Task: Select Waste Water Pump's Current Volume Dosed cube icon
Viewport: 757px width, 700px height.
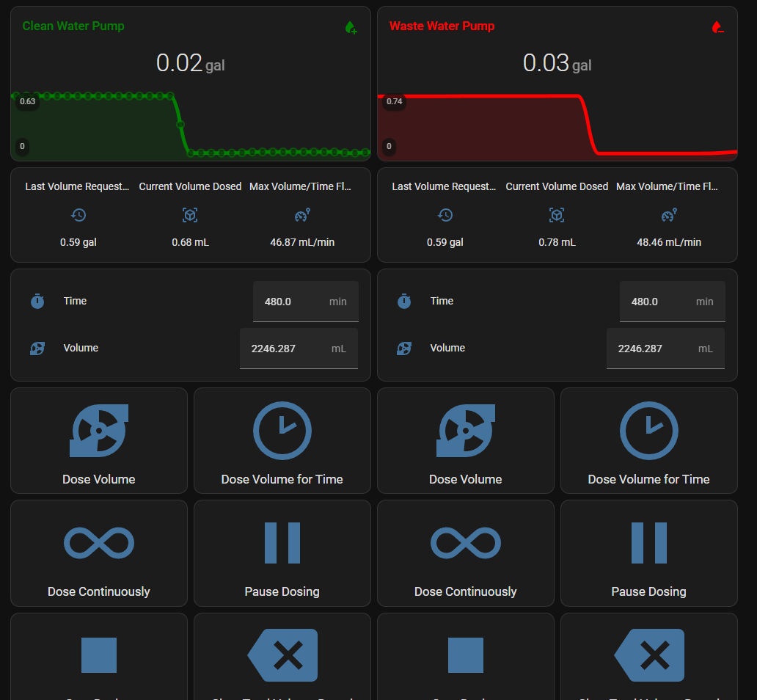Action: click(x=557, y=215)
